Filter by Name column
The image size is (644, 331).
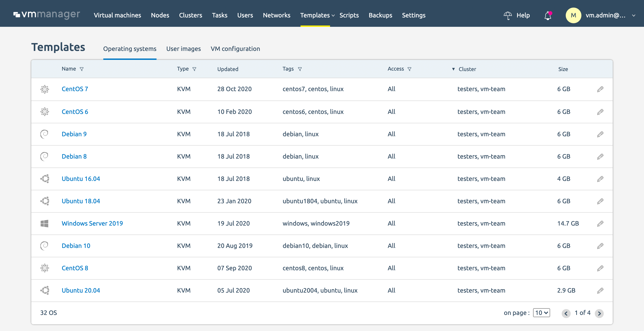[x=81, y=69]
